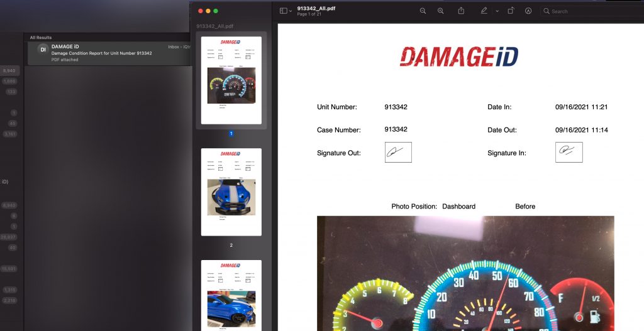Open sidebar view options chevron
Screen dimensions: 644x331
(291, 11)
